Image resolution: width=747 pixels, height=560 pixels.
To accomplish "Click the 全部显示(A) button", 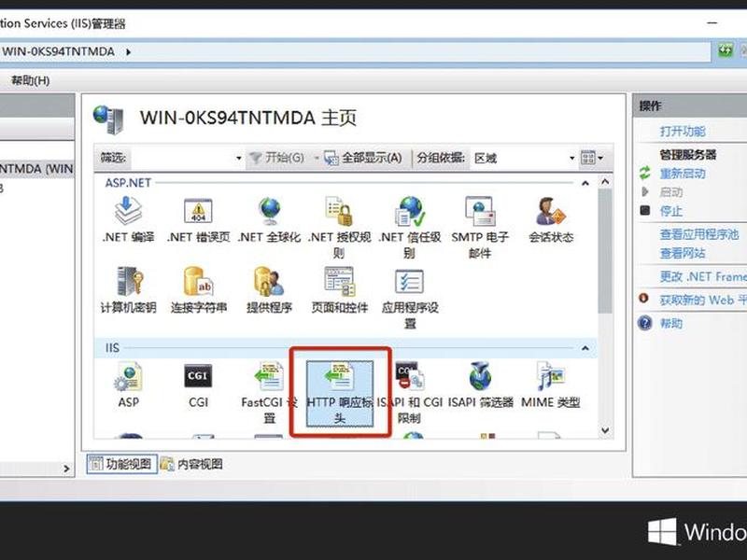I will tap(363, 158).
